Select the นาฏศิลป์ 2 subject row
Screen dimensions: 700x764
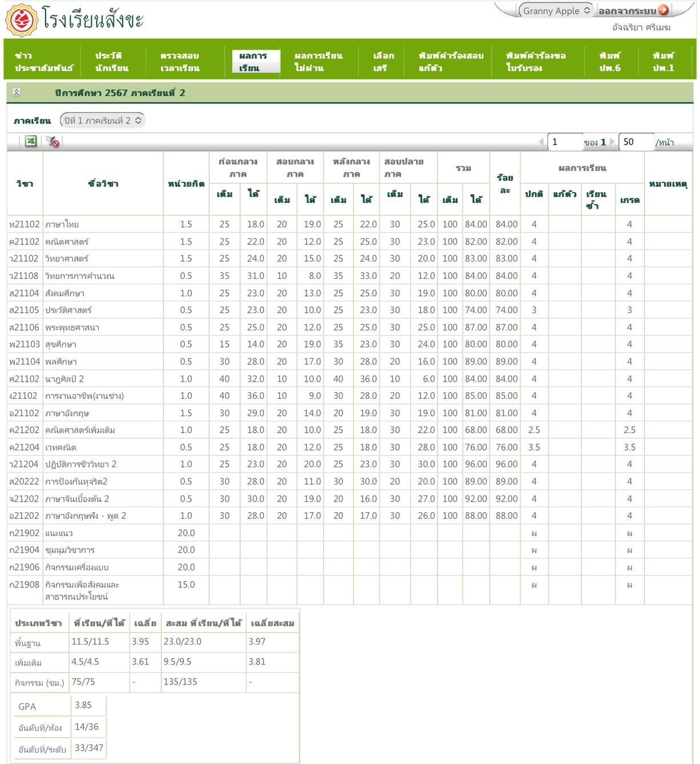tap(350, 378)
